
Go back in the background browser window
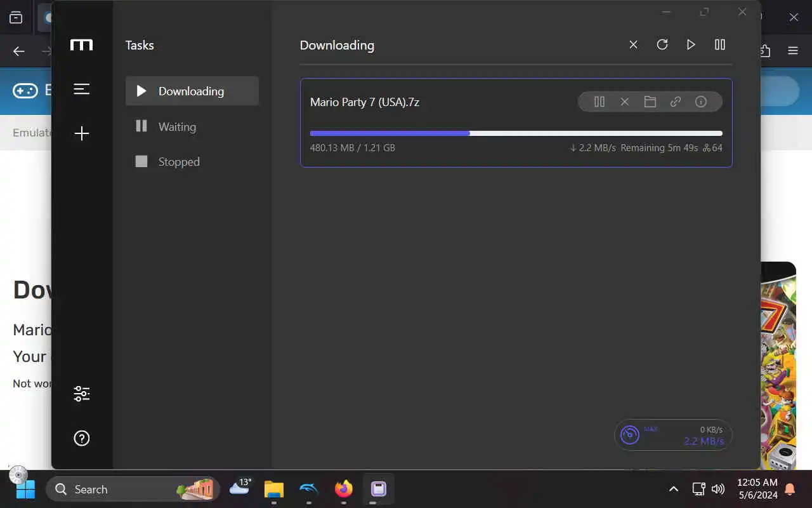tap(19, 51)
